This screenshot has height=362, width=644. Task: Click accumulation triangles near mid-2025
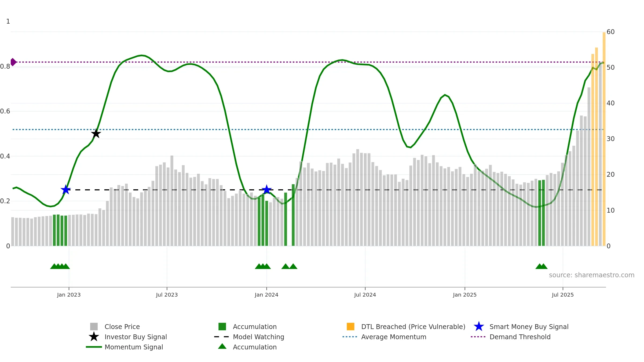[x=541, y=266]
